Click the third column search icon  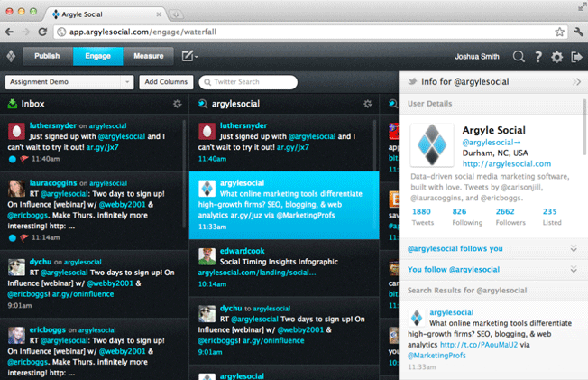(x=393, y=104)
